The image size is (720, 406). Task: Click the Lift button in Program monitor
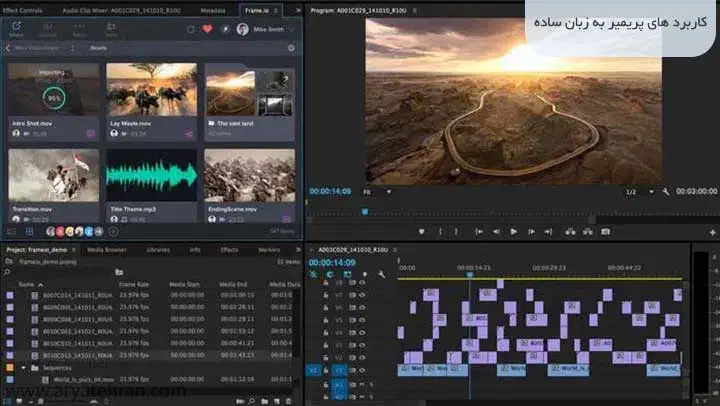pyautogui.click(x=569, y=231)
